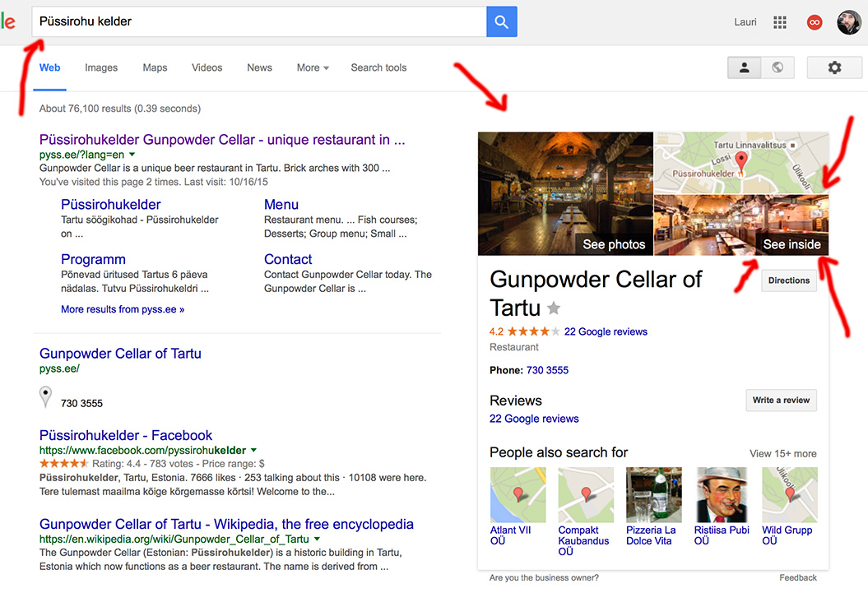Select the Maps tab
The image size is (868, 593).
click(155, 67)
